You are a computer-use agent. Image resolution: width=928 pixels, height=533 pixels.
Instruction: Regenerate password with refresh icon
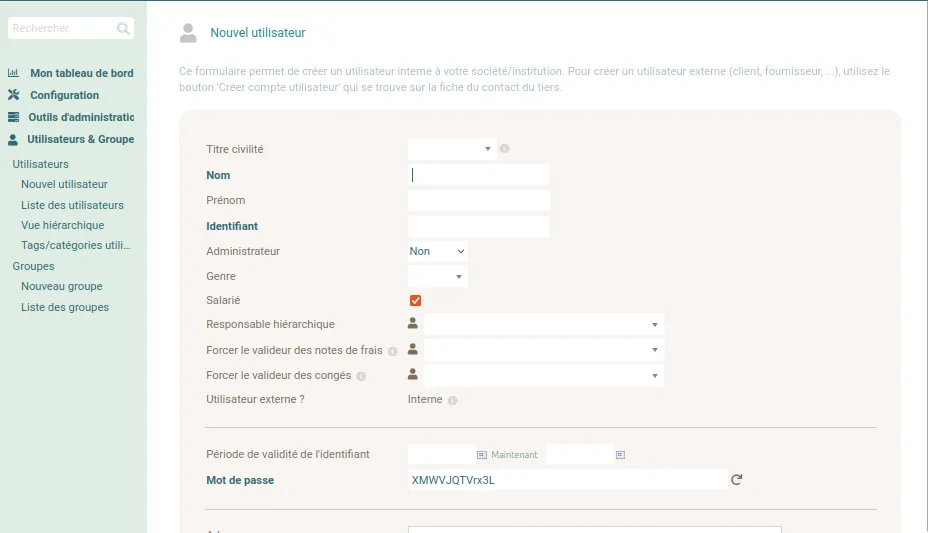736,480
